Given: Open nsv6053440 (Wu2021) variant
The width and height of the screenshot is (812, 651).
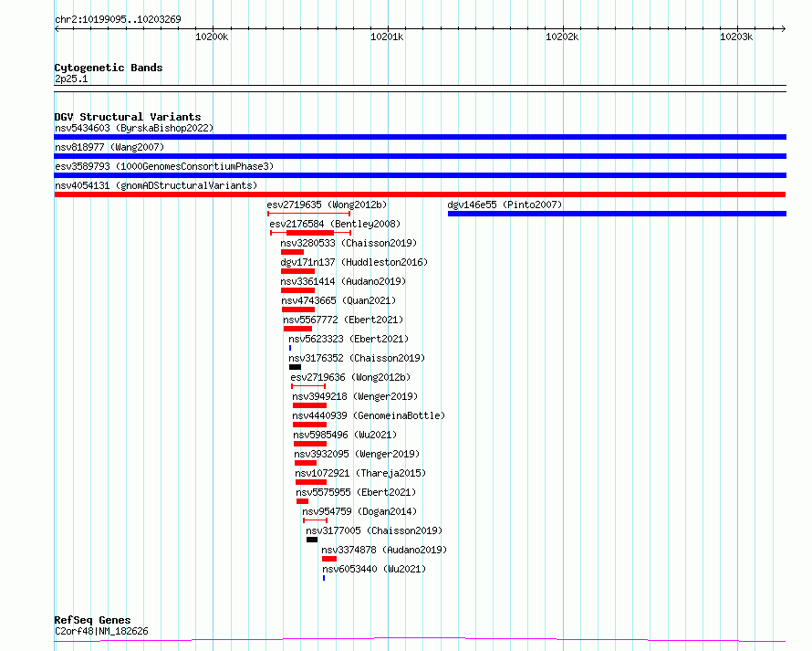Looking at the screenshot, I should pos(374,569).
